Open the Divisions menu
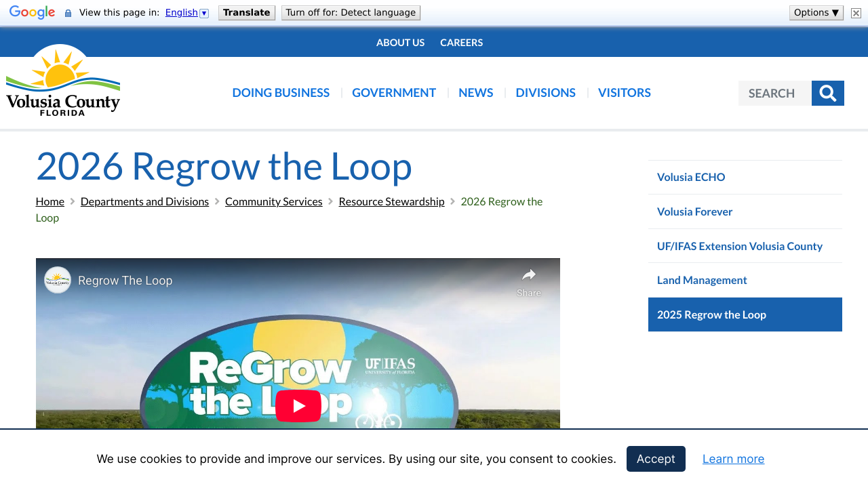The width and height of the screenshot is (868, 488). tap(545, 93)
